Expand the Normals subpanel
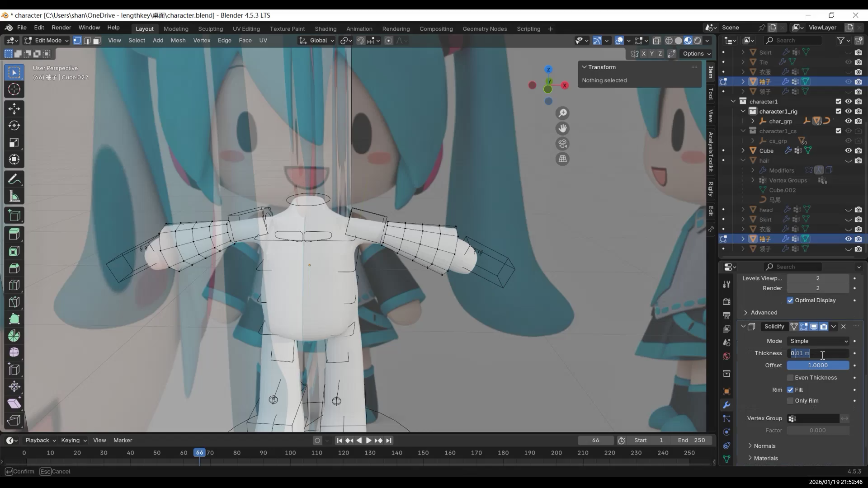Screen dimensions: 868x488 [764, 446]
